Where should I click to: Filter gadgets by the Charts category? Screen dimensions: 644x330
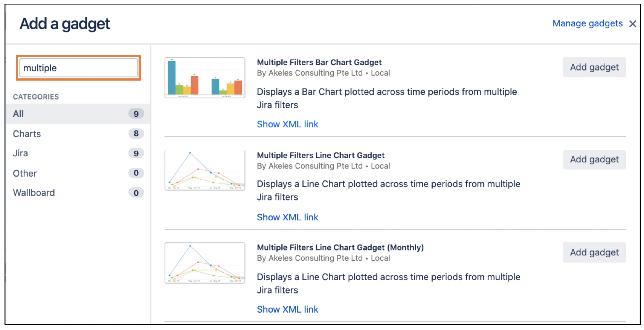26,133
